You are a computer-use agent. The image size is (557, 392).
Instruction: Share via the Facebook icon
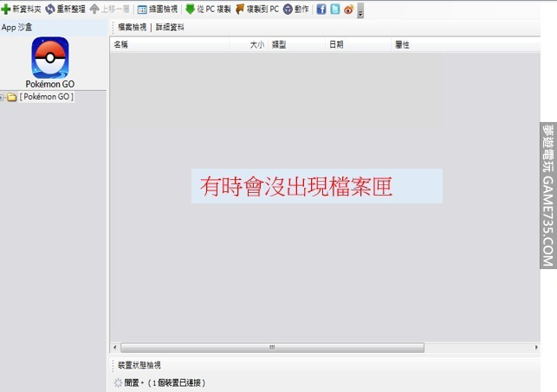pos(321,10)
